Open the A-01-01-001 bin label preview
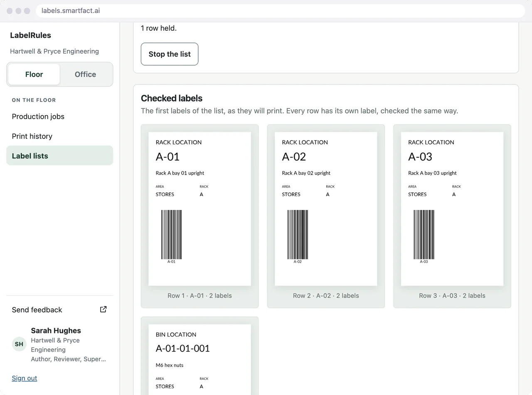The width and height of the screenshot is (532, 395). tap(199, 360)
